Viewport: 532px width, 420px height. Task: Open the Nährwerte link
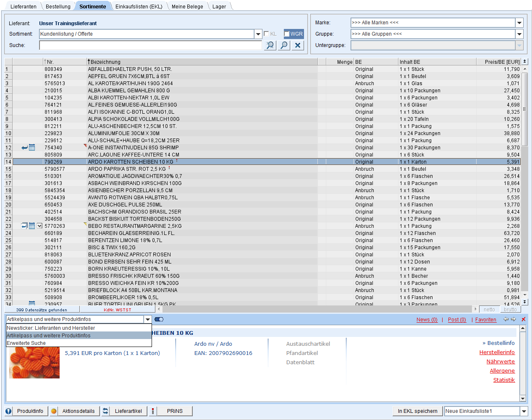click(501, 362)
